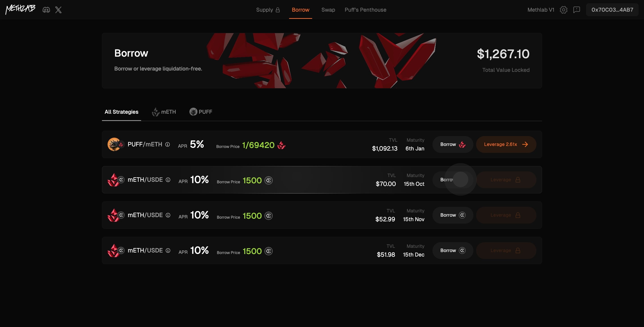Click the locked Leverage button for 15th Nov
Screen dimensions: 644x327
(x=506, y=215)
